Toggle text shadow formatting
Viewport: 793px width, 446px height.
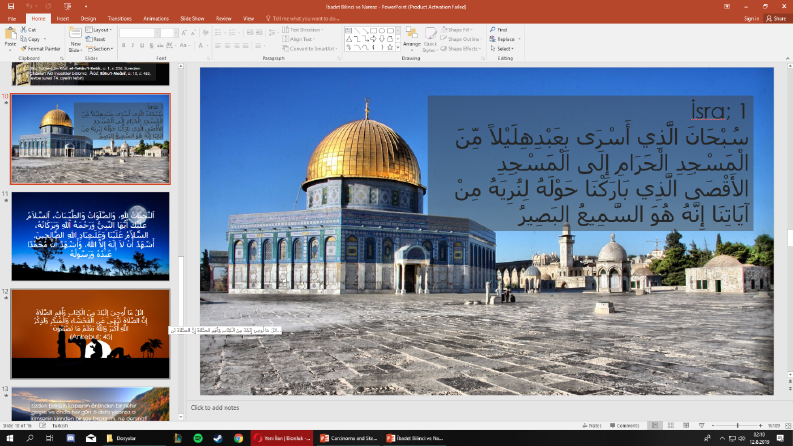point(151,46)
